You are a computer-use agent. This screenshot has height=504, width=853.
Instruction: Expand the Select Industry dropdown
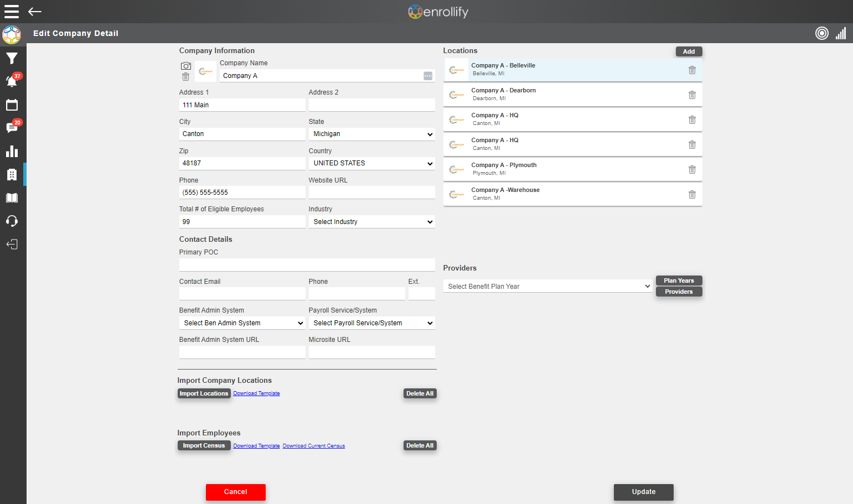tap(372, 222)
